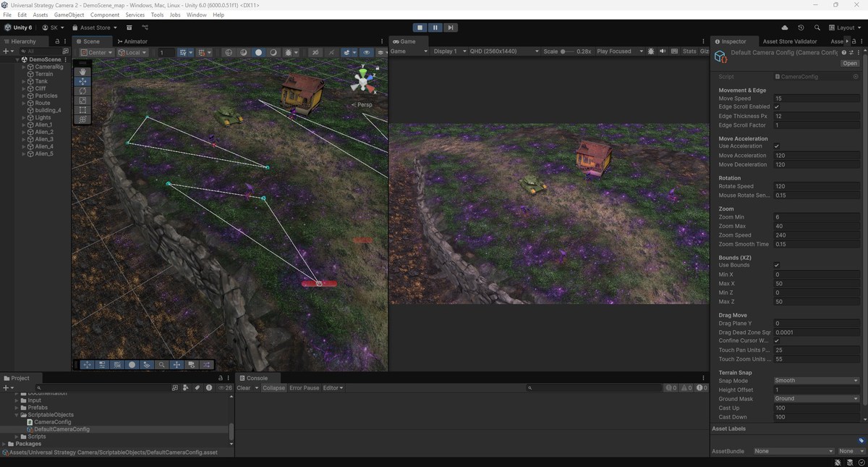
Task: Open the GameObject menu
Action: (69, 14)
